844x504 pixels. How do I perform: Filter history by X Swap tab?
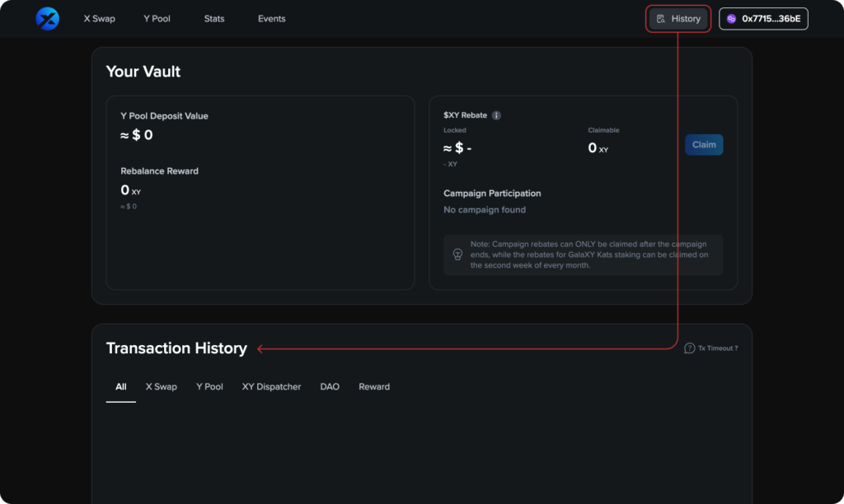click(x=162, y=387)
